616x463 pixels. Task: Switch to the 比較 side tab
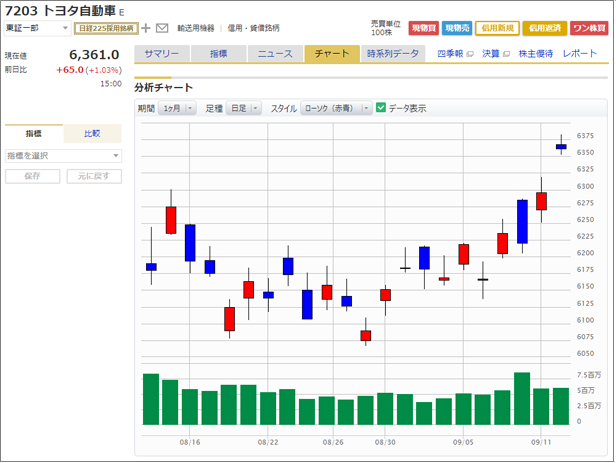point(92,133)
